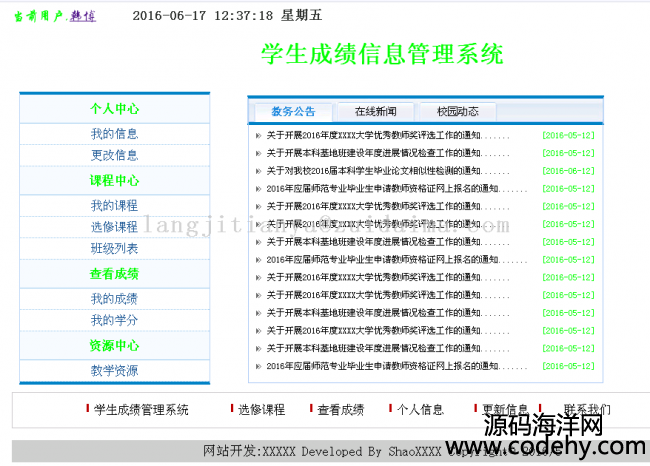
Task: Open 我的学分 in the sidebar
Action: 114,320
